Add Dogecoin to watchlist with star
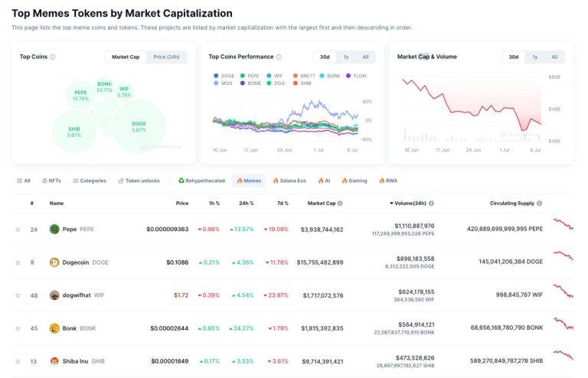Screen dimensions: 588x378 pos(18,262)
